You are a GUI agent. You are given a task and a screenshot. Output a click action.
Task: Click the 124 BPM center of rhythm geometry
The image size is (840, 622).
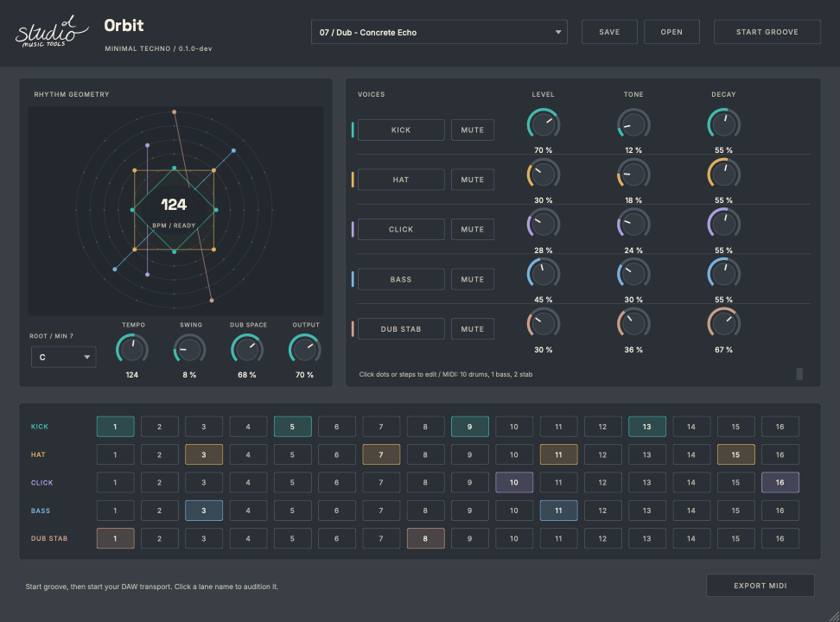pyautogui.click(x=174, y=205)
